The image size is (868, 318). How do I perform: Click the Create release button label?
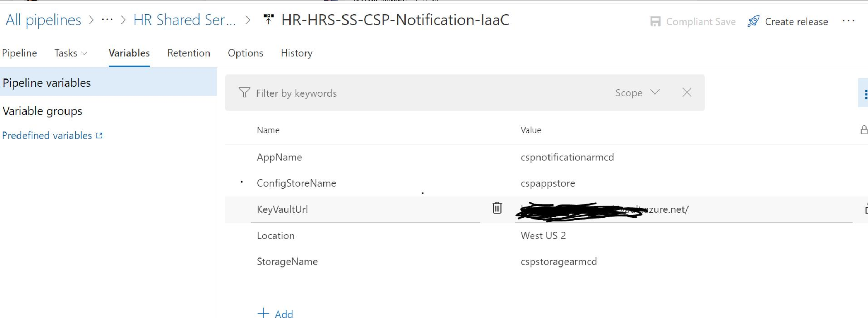[x=796, y=22]
